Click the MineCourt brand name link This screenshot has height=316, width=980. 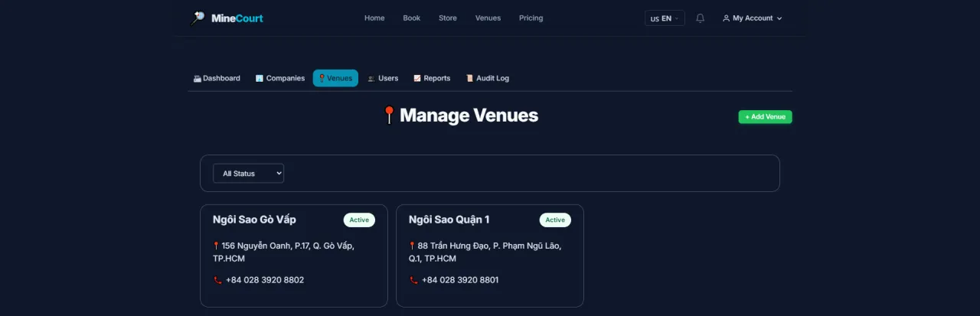236,18
